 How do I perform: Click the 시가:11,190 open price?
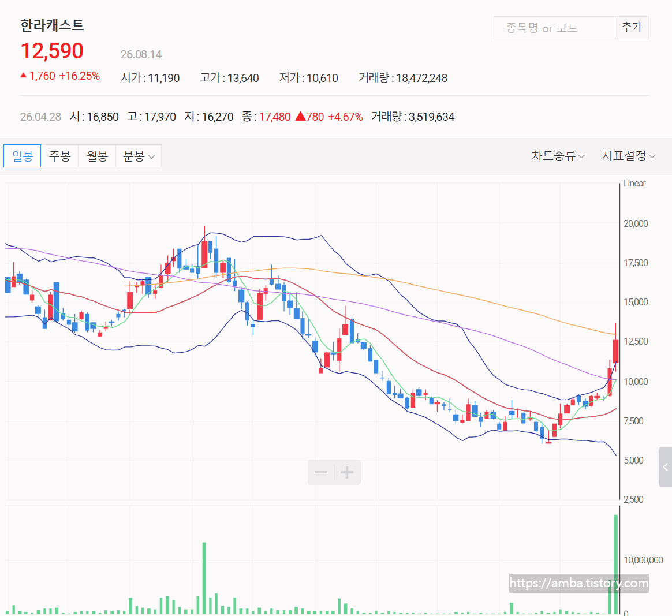pyautogui.click(x=151, y=78)
